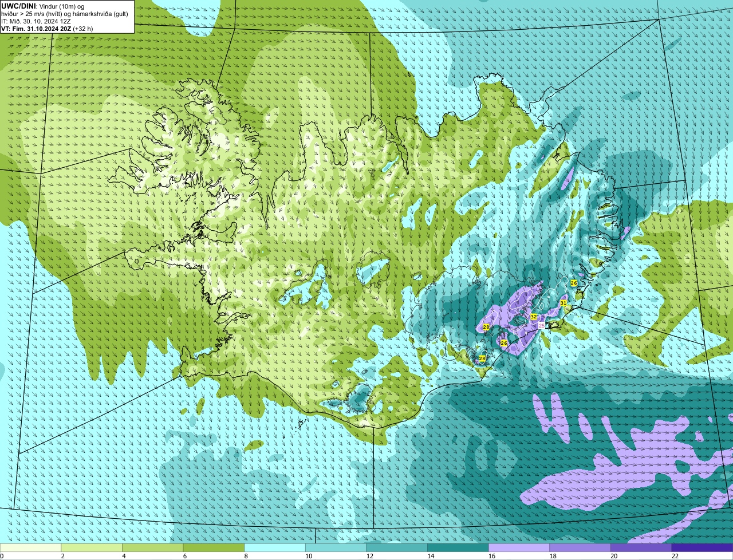Select the 20–22 m/s violet swatch

tap(641, 547)
